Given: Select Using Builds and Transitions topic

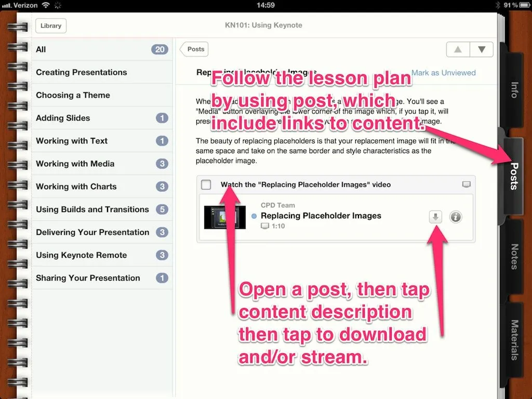Looking at the screenshot, I should [101, 209].
